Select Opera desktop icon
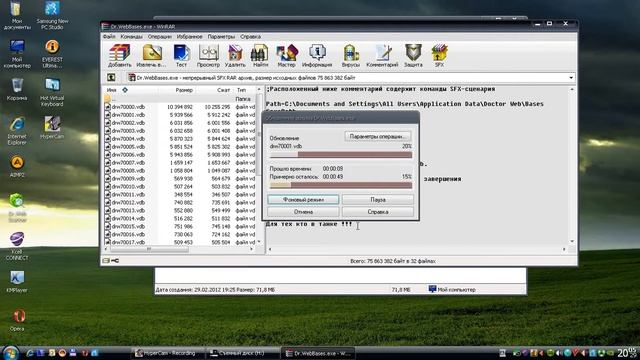Image resolution: width=640 pixels, height=360 pixels. 17,320
